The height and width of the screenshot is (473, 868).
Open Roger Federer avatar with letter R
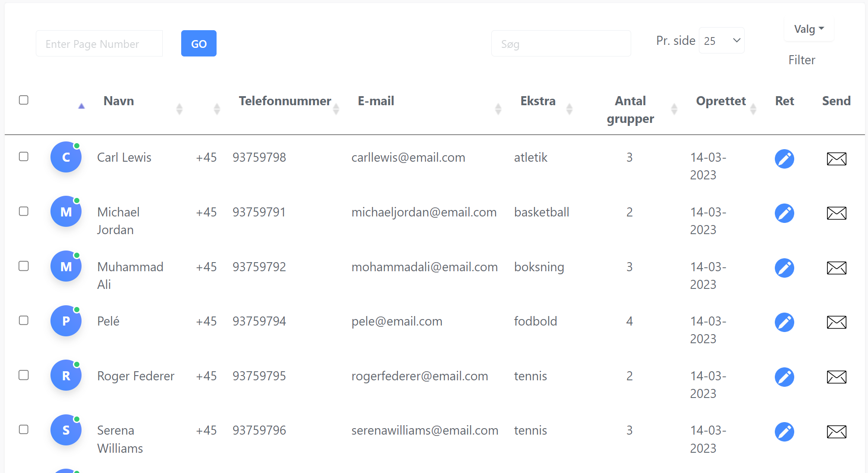tap(66, 376)
